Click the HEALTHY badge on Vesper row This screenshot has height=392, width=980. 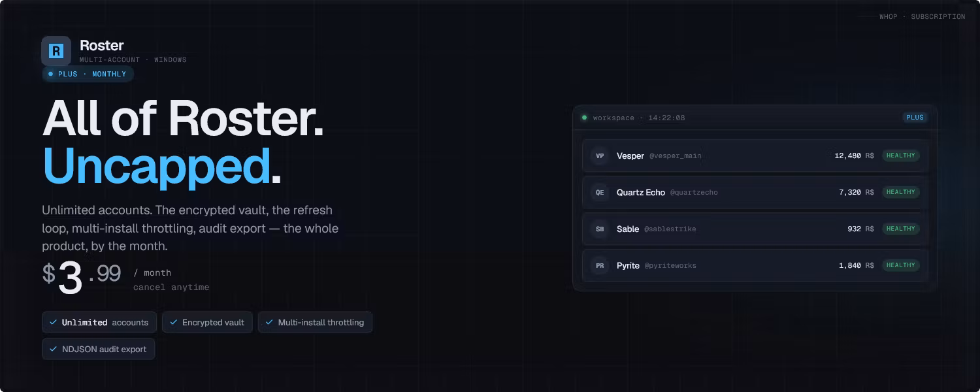click(901, 155)
